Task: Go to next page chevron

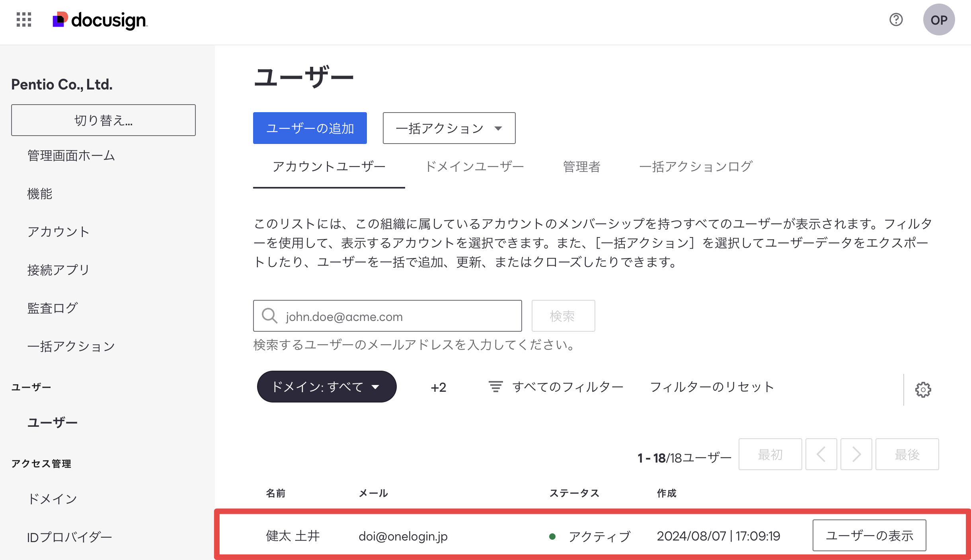Action: (x=856, y=454)
